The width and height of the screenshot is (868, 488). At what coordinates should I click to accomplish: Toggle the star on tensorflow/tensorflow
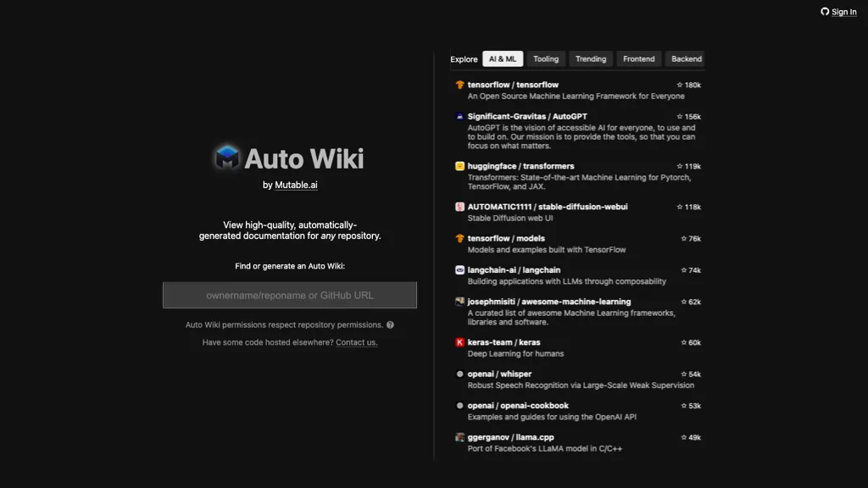pyautogui.click(x=678, y=85)
